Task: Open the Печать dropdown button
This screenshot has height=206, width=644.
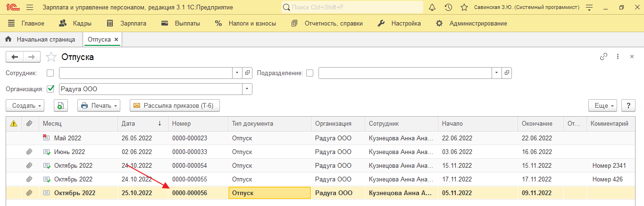Action: pos(99,105)
